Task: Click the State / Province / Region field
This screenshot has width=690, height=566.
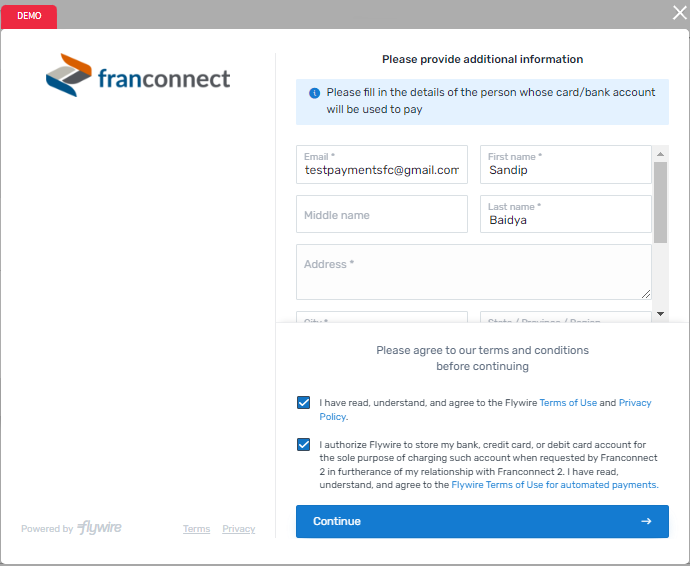Action: coord(565,318)
